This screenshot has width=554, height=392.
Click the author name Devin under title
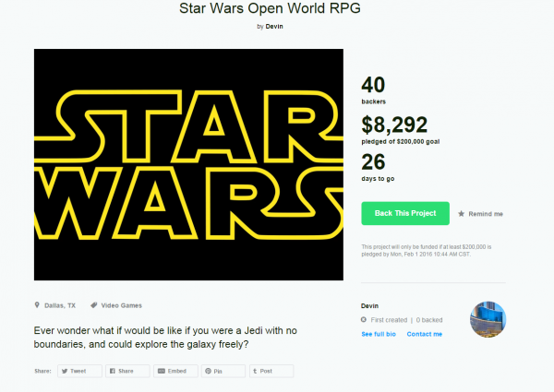(x=274, y=27)
